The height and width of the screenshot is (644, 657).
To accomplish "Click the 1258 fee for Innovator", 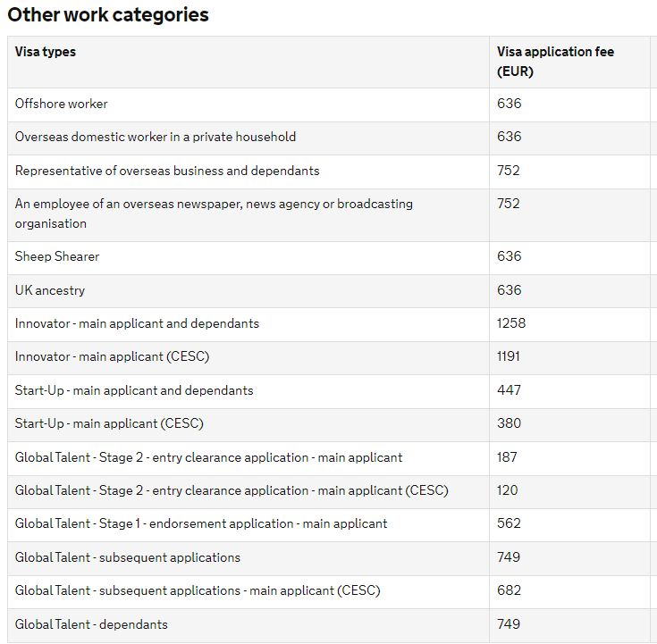I will (511, 323).
